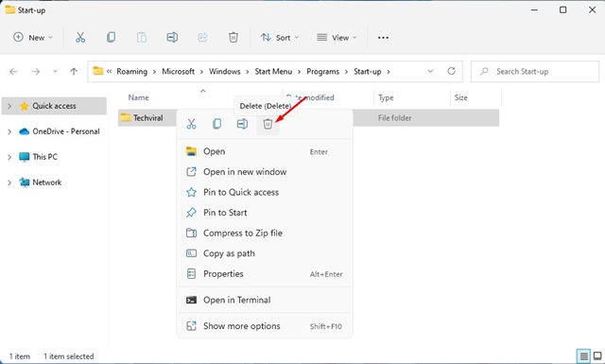
Task: Click the Rename icon in the context menu
Action: click(242, 124)
